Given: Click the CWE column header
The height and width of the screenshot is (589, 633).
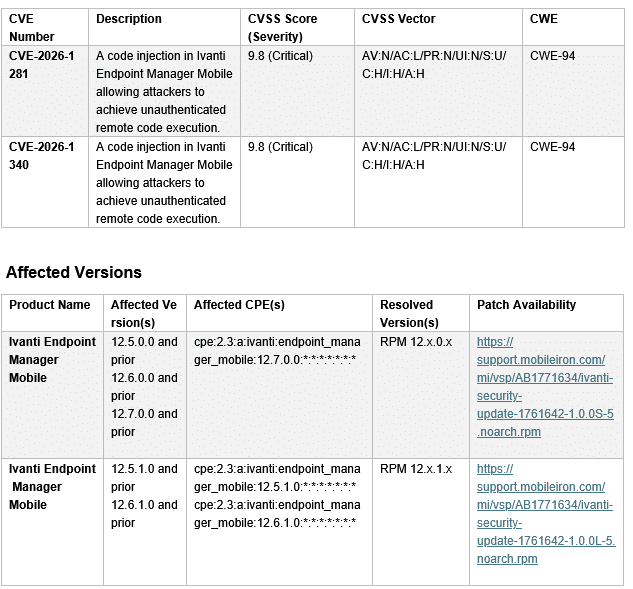Looking at the screenshot, I should [544, 19].
